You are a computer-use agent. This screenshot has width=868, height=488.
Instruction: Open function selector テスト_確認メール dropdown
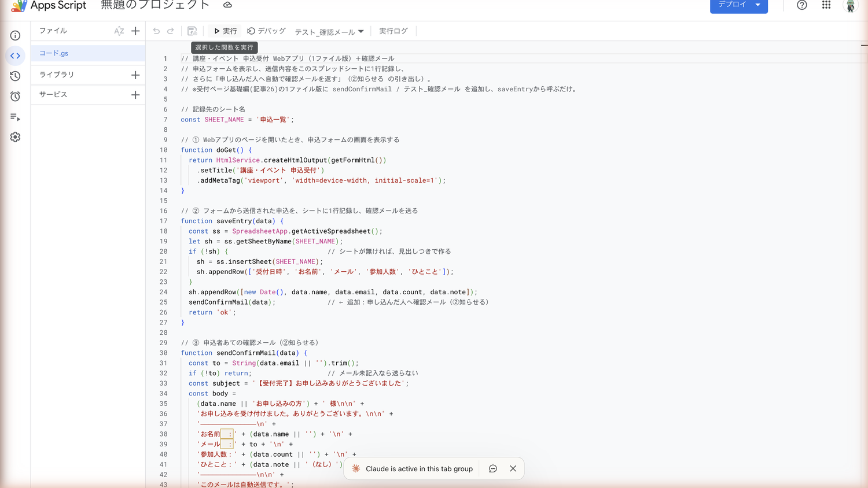pos(329,32)
